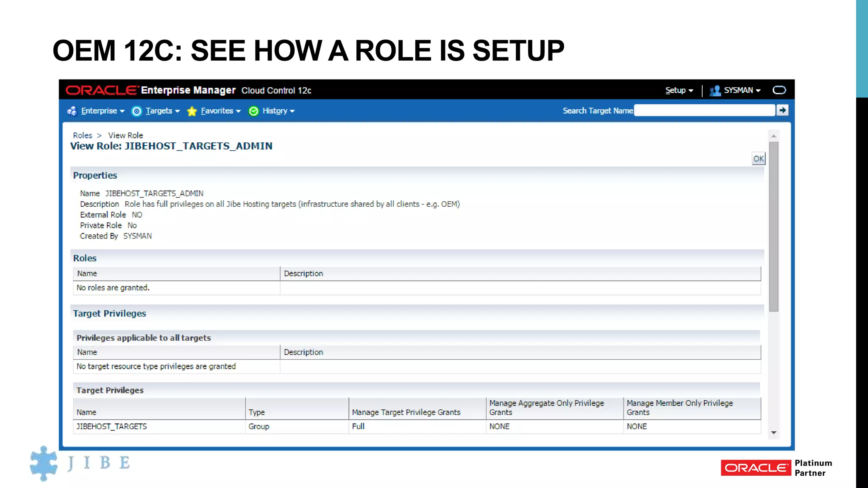Screen dimensions: 868x488
Task: Click the accessibility oval icon in header
Action: pos(779,90)
